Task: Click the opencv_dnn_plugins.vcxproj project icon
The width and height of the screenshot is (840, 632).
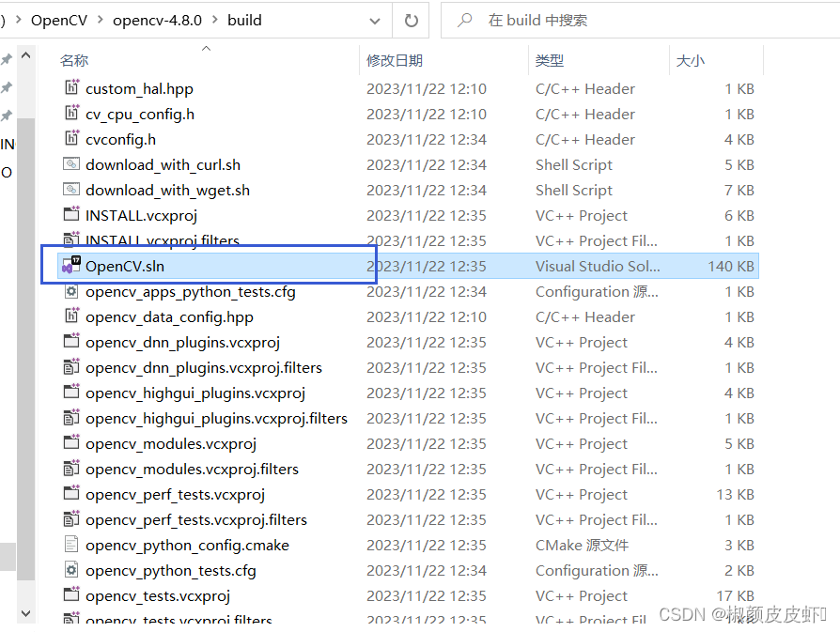Action: coord(71,341)
